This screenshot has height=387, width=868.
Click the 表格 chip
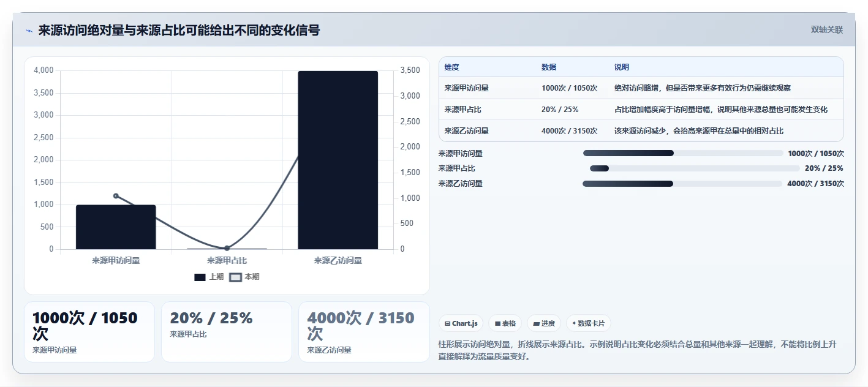click(505, 323)
